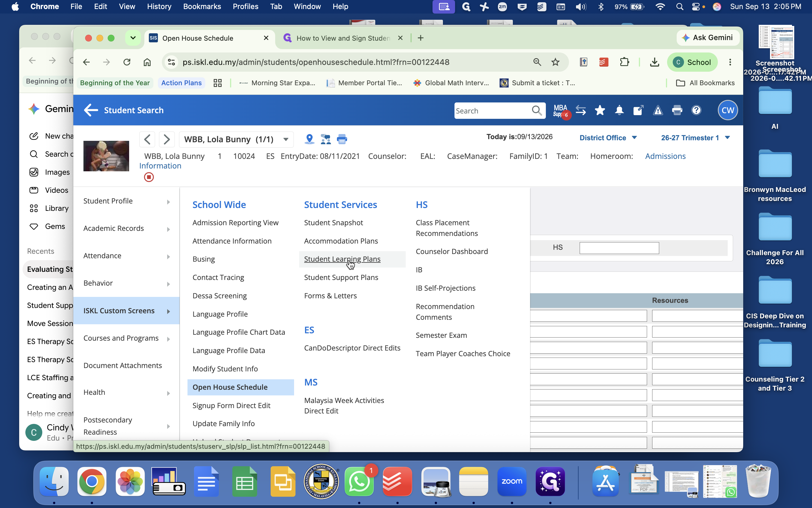This screenshot has width=812, height=508.
Task: Open Document Attachments in the sidebar
Action: coord(122,365)
